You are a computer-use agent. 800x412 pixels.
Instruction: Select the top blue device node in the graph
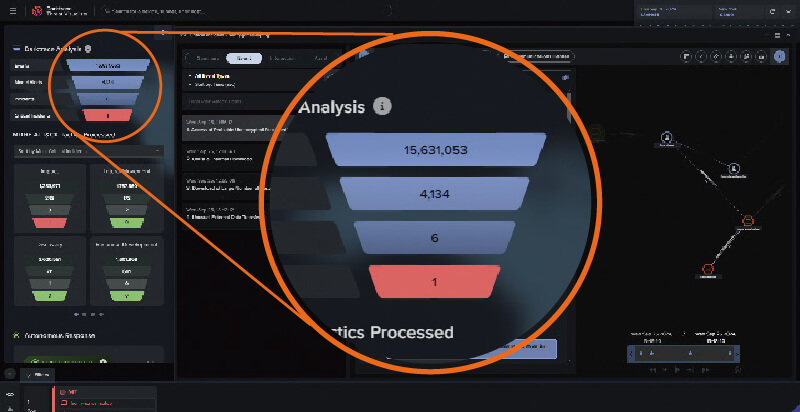pos(666,137)
